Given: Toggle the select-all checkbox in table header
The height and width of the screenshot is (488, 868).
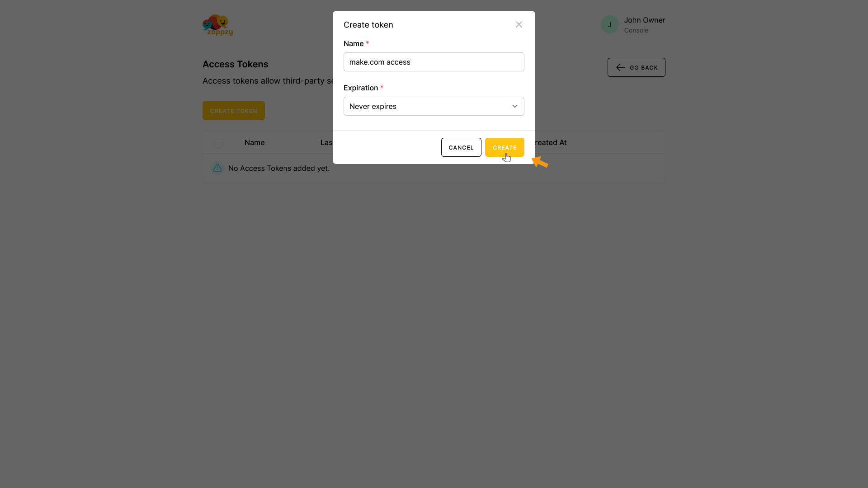Looking at the screenshot, I should (x=218, y=143).
